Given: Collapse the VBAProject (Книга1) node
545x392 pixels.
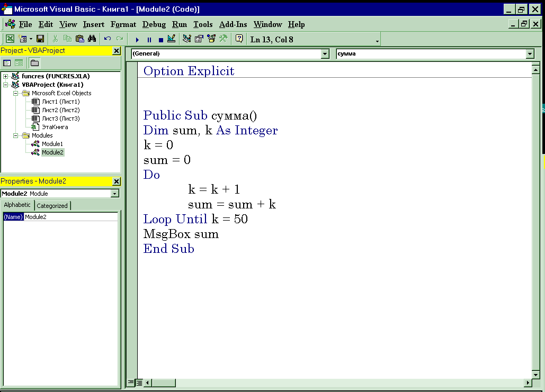Looking at the screenshot, I should [x=5, y=85].
